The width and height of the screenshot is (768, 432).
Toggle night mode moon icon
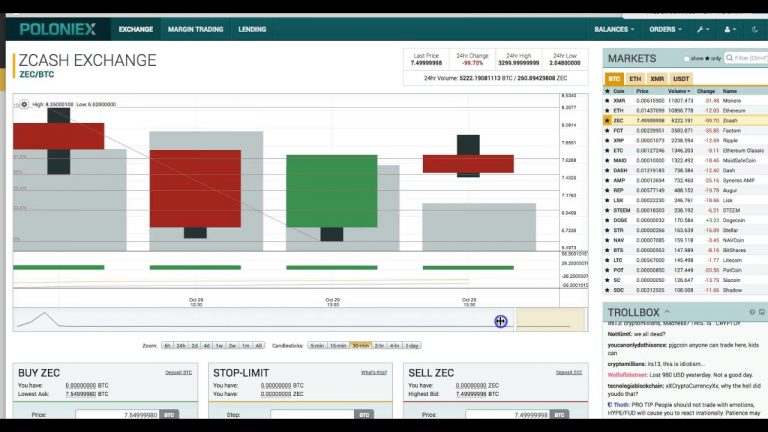click(x=754, y=29)
